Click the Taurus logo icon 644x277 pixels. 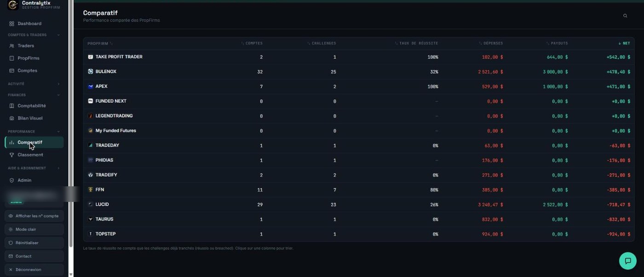click(91, 219)
